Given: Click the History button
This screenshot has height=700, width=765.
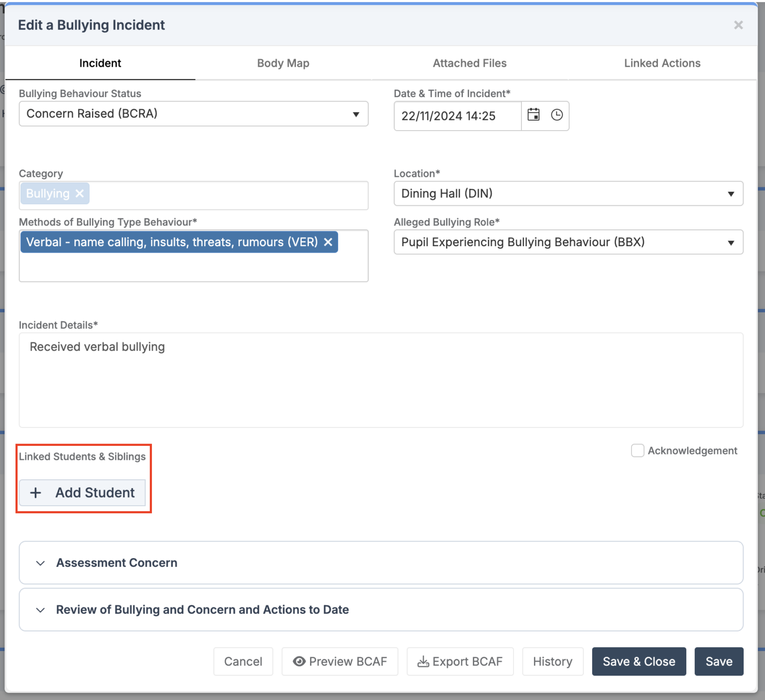Looking at the screenshot, I should tap(552, 661).
